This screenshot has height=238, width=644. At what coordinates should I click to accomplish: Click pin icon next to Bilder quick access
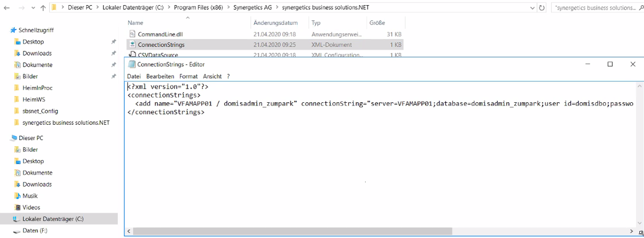pyautogui.click(x=113, y=77)
